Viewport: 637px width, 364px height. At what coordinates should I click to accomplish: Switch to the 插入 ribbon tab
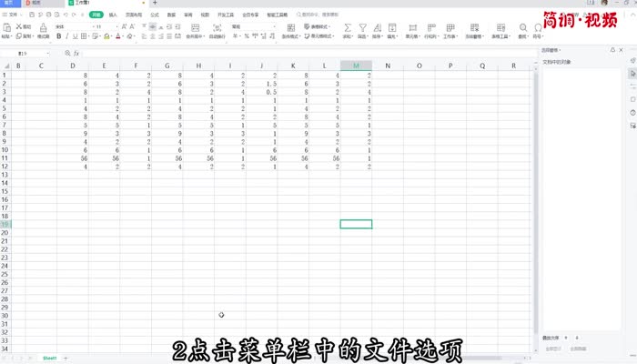tap(113, 15)
